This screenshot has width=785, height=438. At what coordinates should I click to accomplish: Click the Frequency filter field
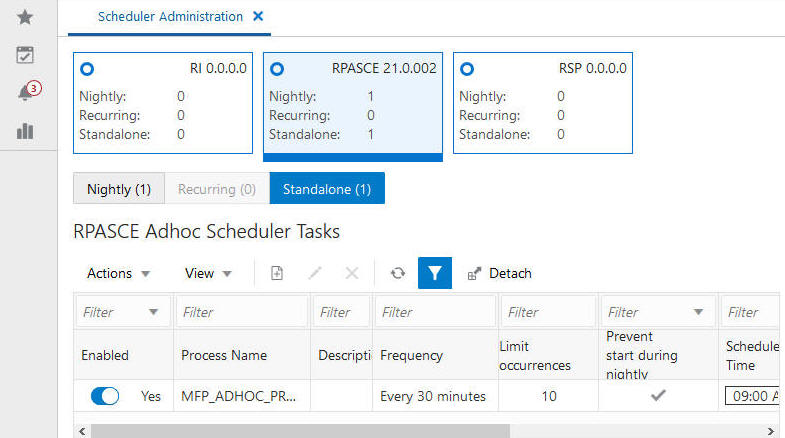[x=435, y=312]
